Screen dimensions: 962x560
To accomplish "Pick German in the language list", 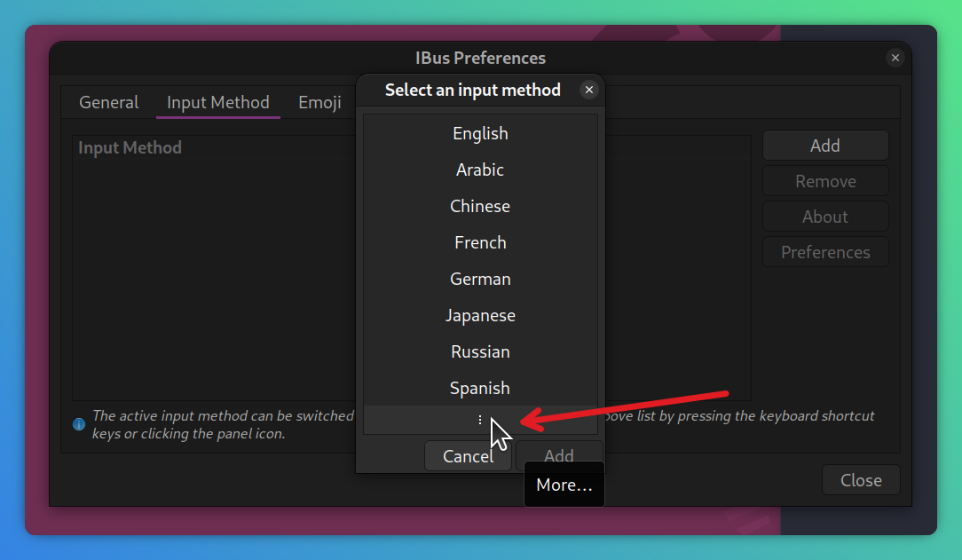I will pos(480,279).
